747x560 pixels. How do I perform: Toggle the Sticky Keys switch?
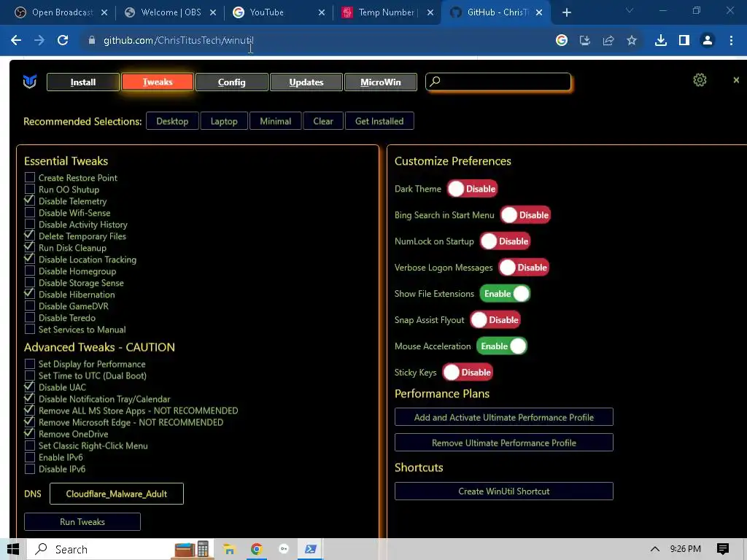(x=468, y=373)
